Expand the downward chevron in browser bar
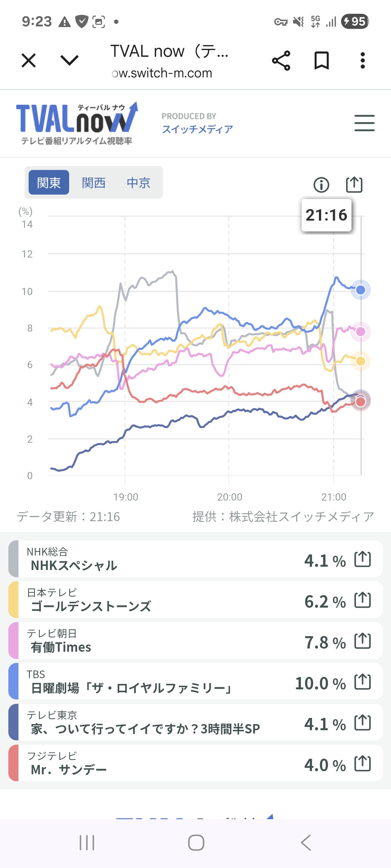Image resolution: width=391 pixels, height=868 pixels. [70, 60]
